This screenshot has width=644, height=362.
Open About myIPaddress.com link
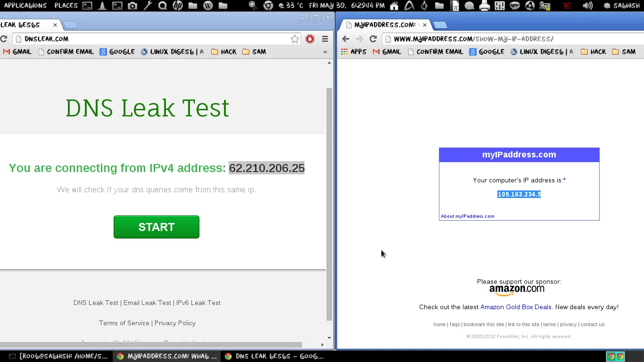[x=467, y=216]
